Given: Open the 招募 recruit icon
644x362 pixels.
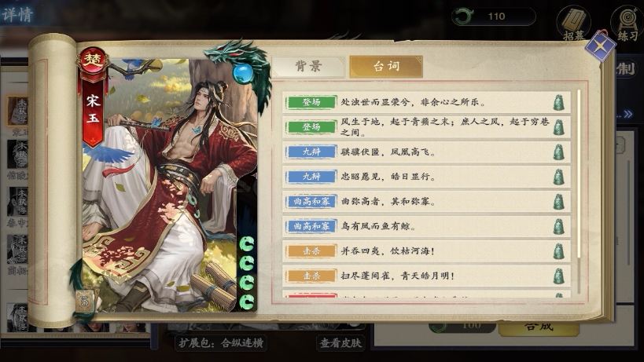Looking at the screenshot, I should click(574, 24).
